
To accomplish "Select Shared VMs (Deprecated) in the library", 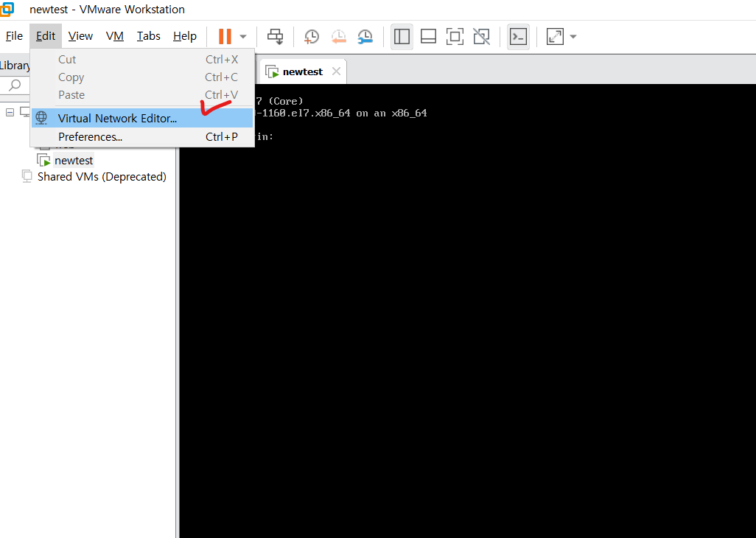I will pyautogui.click(x=102, y=177).
